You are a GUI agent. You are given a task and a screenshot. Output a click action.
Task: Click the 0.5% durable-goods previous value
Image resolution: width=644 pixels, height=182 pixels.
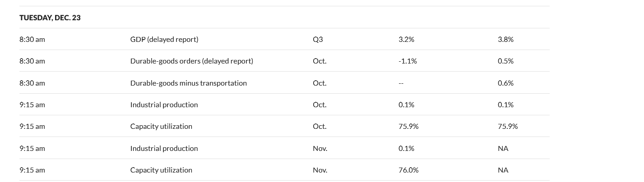coord(505,61)
